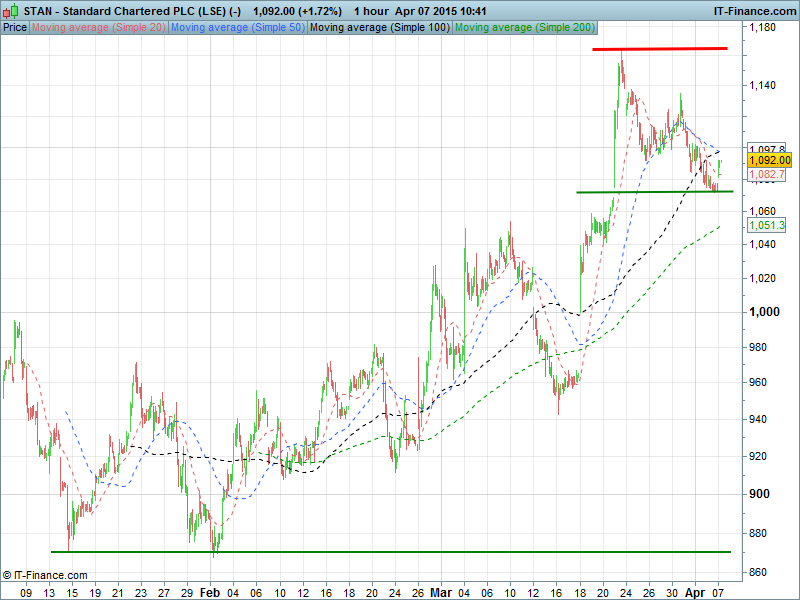Screen dimensions: 800x600
Task: Click the IT-Finance.com copyright text at bottom left
Action: (x=45, y=575)
